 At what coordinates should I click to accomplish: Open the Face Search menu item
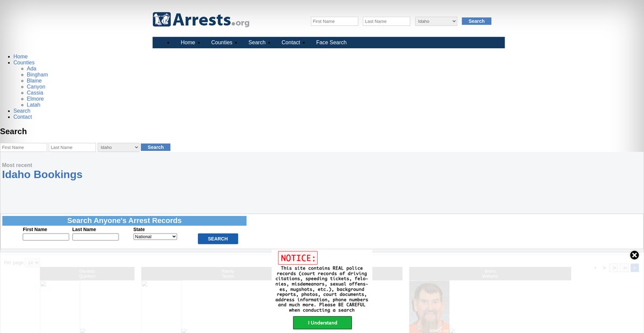331,42
